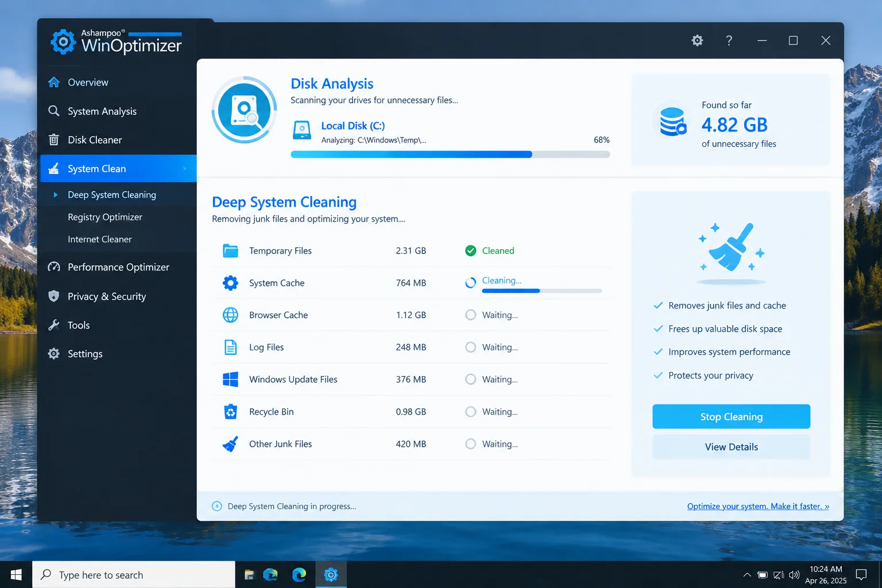The image size is (882, 588).
Task: Click the System Analysis magnifier icon
Action: [x=54, y=111]
